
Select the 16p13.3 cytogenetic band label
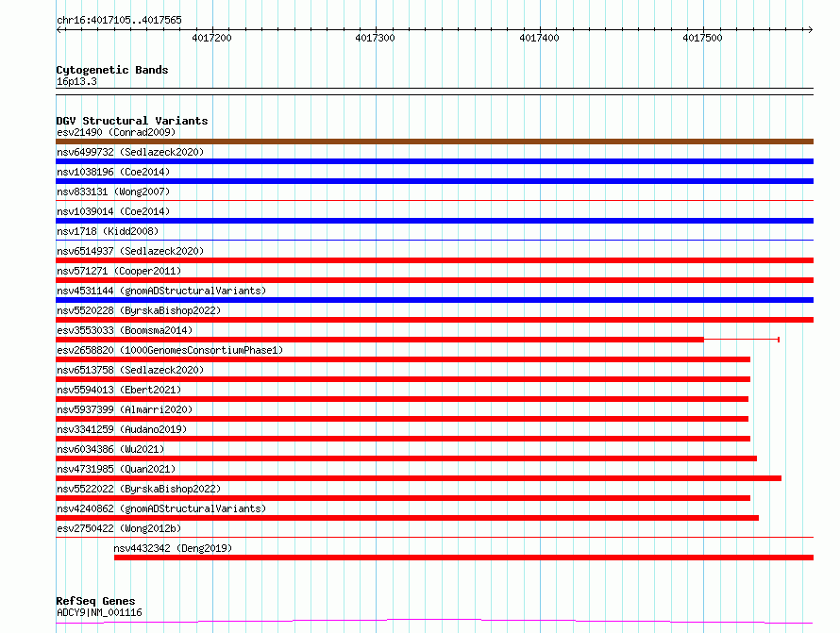(x=76, y=81)
